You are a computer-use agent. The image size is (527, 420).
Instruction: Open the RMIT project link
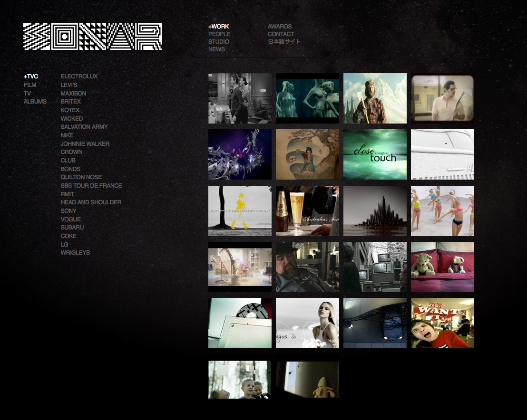click(x=67, y=194)
